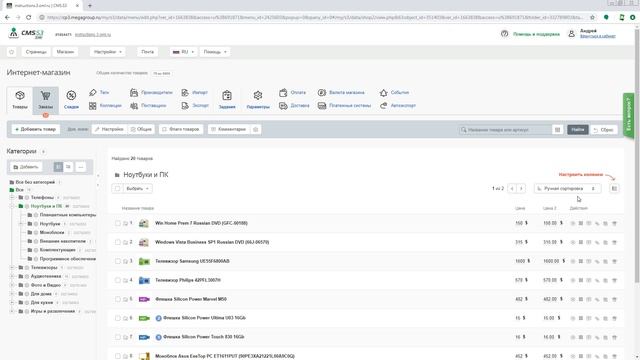Delete the Win Home Prem 7 product
Viewport: 640px width, 360px height.
(x=614, y=223)
